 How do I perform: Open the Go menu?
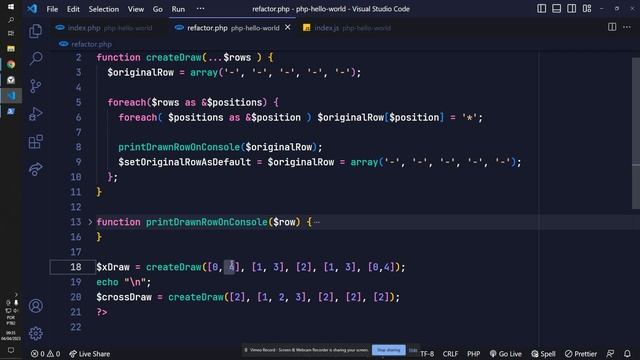(158, 9)
